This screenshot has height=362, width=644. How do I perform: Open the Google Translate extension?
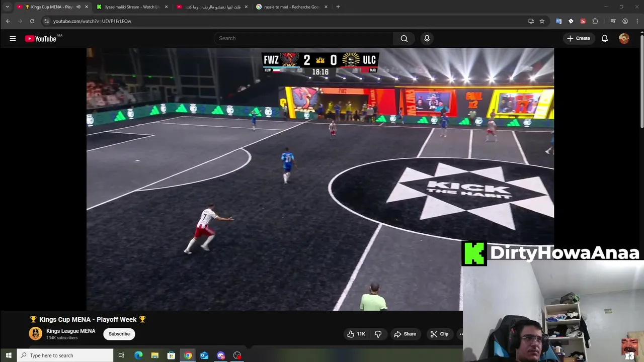[x=558, y=21]
